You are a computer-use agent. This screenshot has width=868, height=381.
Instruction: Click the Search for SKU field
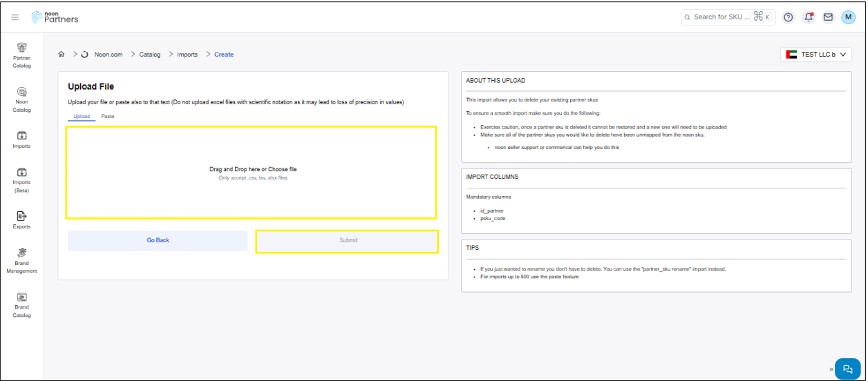[x=721, y=17]
